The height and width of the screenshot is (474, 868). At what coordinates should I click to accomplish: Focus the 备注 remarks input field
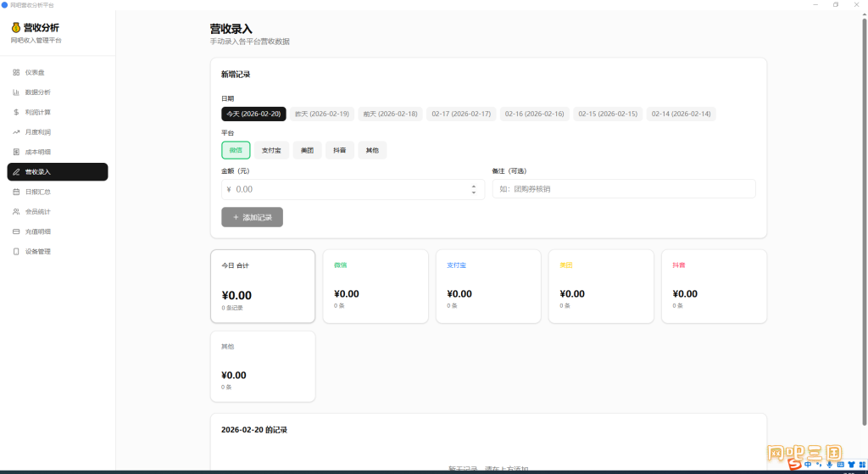click(x=624, y=189)
